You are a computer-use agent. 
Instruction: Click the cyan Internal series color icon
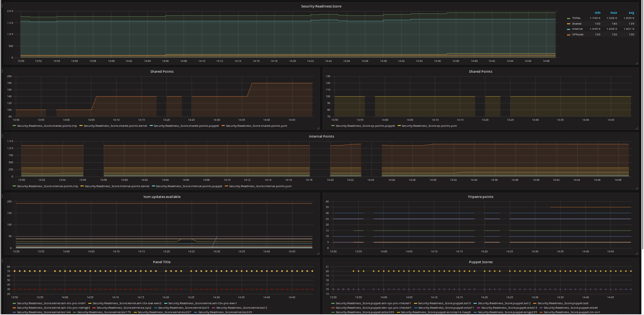[x=568, y=29]
